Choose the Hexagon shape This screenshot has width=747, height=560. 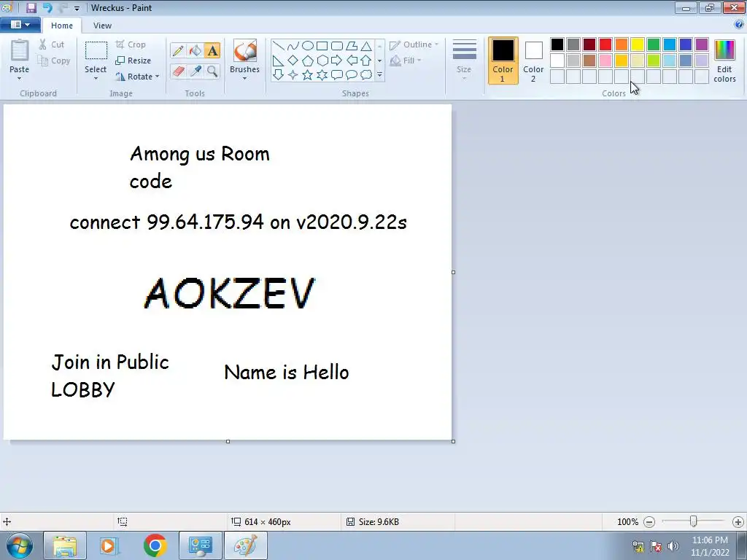322,61
